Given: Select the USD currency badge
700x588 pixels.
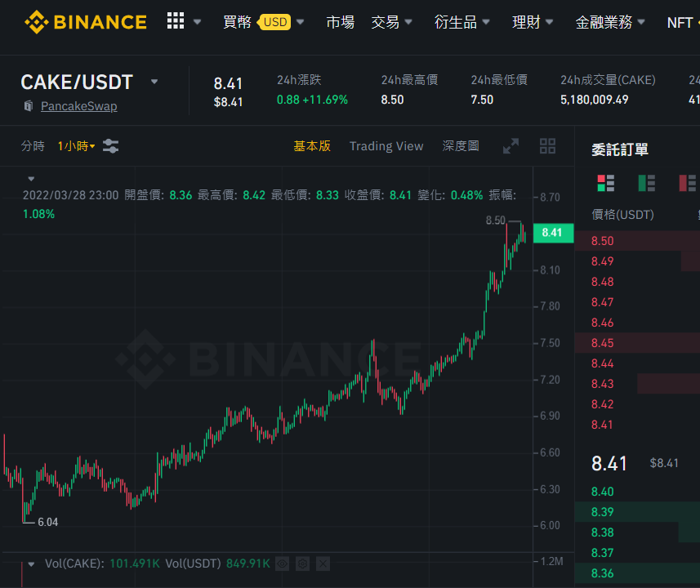Looking at the screenshot, I should 275,22.
